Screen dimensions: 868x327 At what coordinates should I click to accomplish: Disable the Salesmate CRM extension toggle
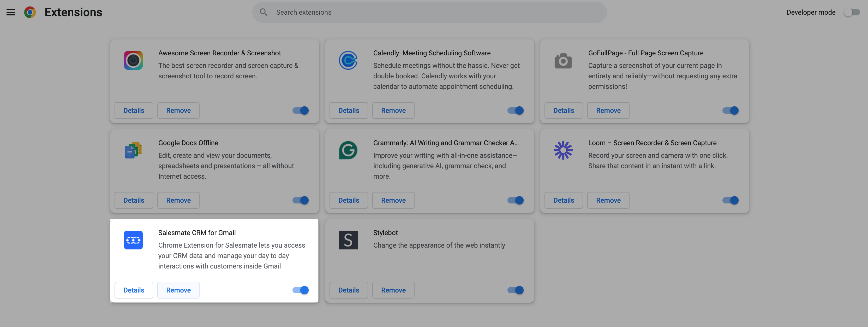pos(300,290)
